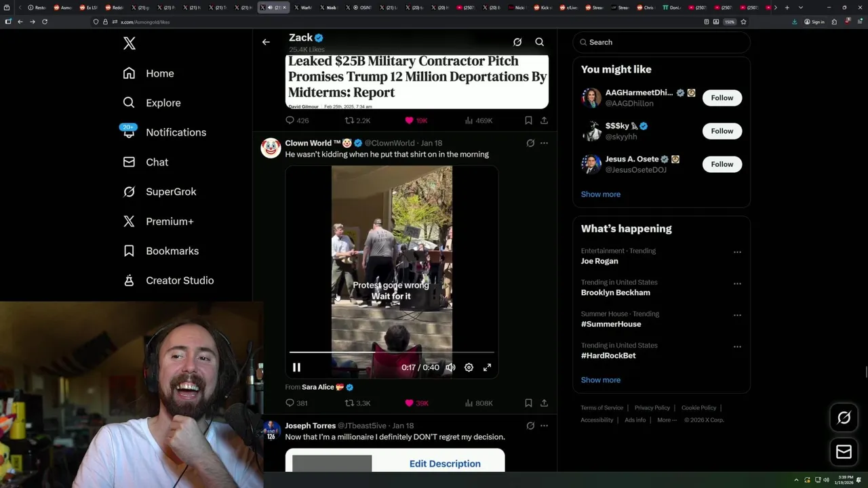Image resolution: width=868 pixels, height=488 pixels.
Task: View analytics showing 469K views
Action: [478, 121]
